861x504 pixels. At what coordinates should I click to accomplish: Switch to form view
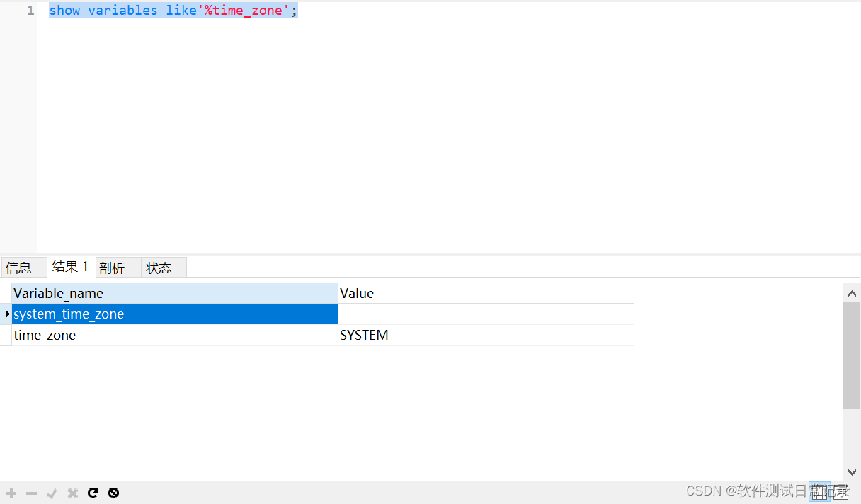(x=840, y=492)
